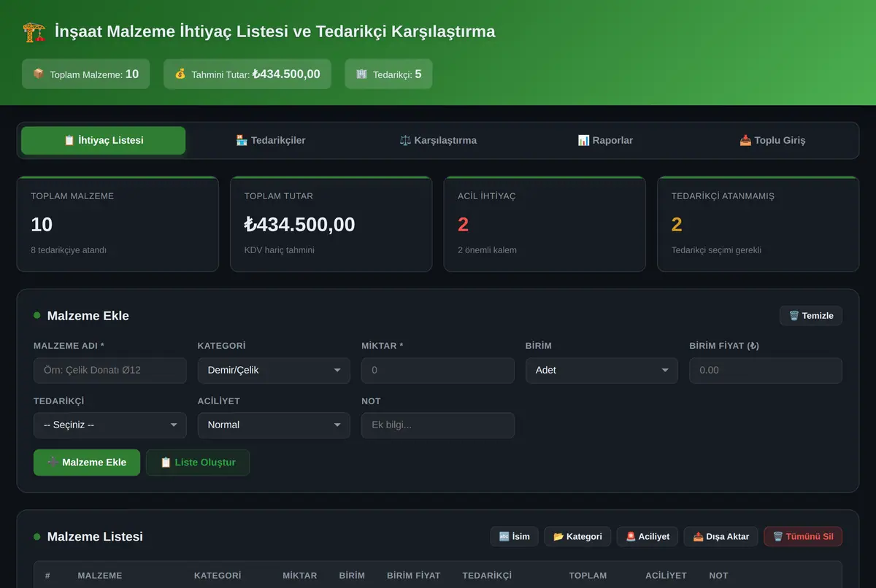Screen dimensions: 876x588
Task: Click the BİRİM FİYAT column header in the table
Action: pyautogui.click(x=414, y=576)
